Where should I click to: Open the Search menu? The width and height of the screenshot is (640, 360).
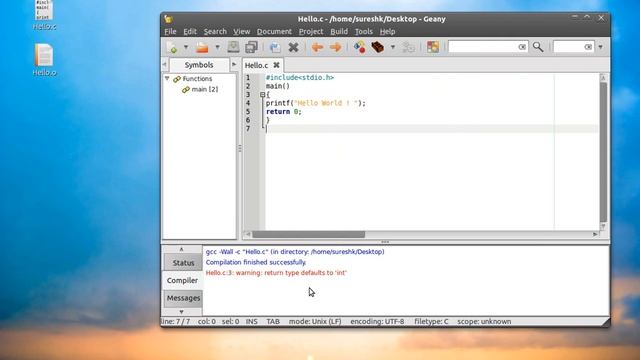tap(215, 31)
